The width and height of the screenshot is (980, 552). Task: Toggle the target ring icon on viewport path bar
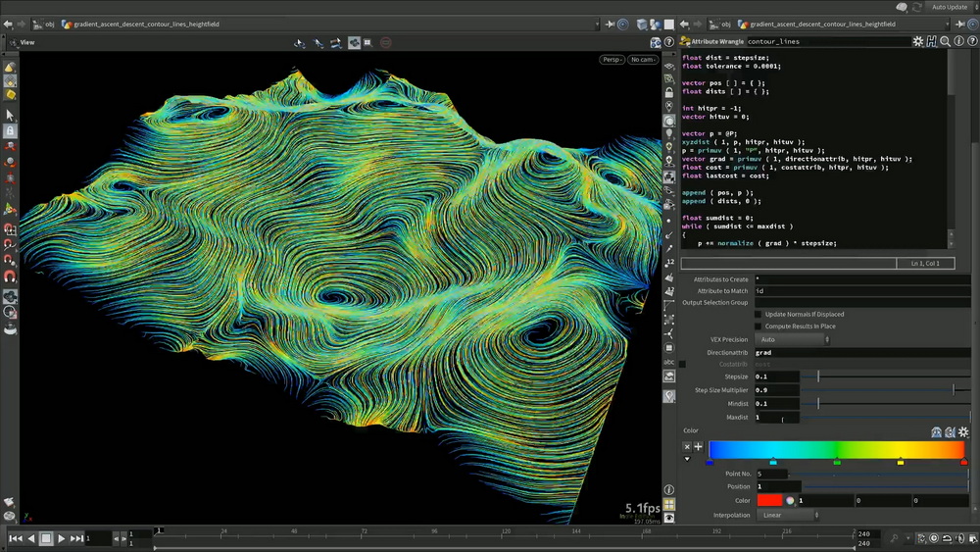623,24
